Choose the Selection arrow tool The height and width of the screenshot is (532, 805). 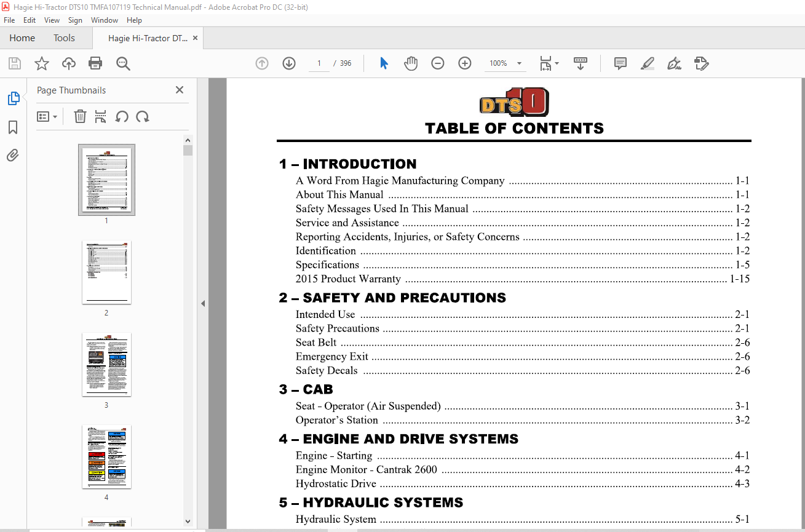384,63
